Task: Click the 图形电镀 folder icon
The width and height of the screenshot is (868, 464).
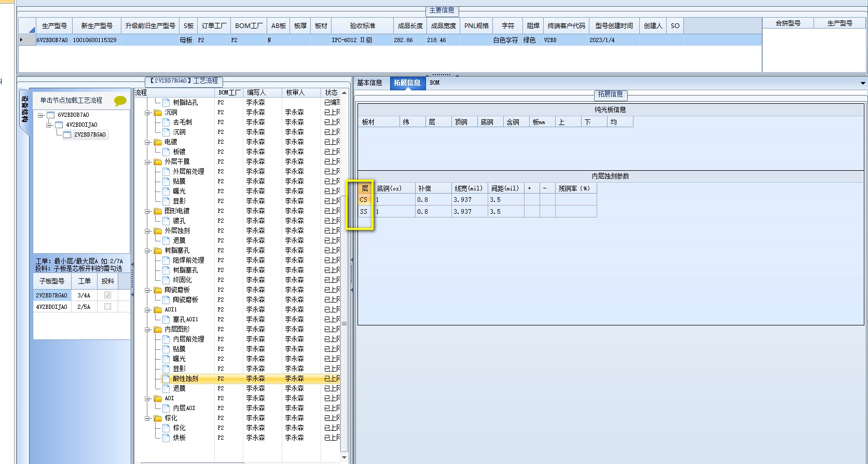Action: pos(158,211)
